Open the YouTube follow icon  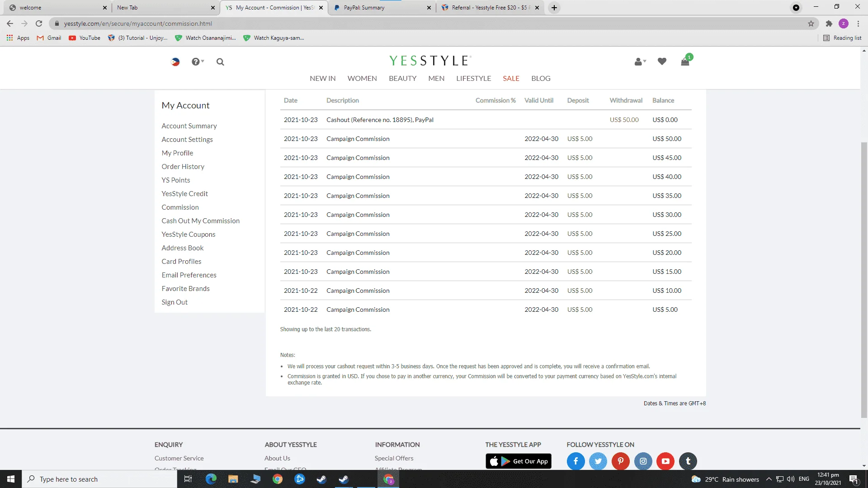pos(665,461)
